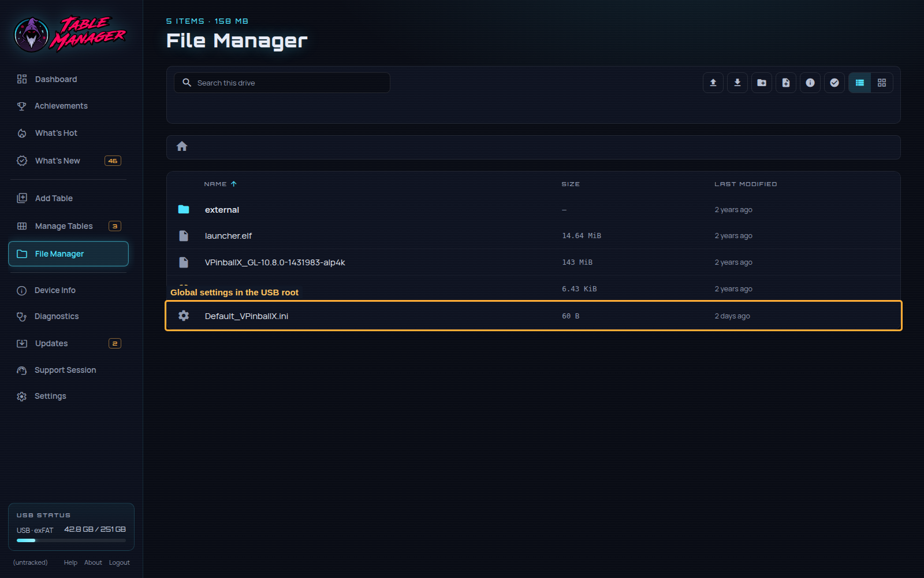Open Settings in sidebar
Screen dimensions: 924x578
68,396
